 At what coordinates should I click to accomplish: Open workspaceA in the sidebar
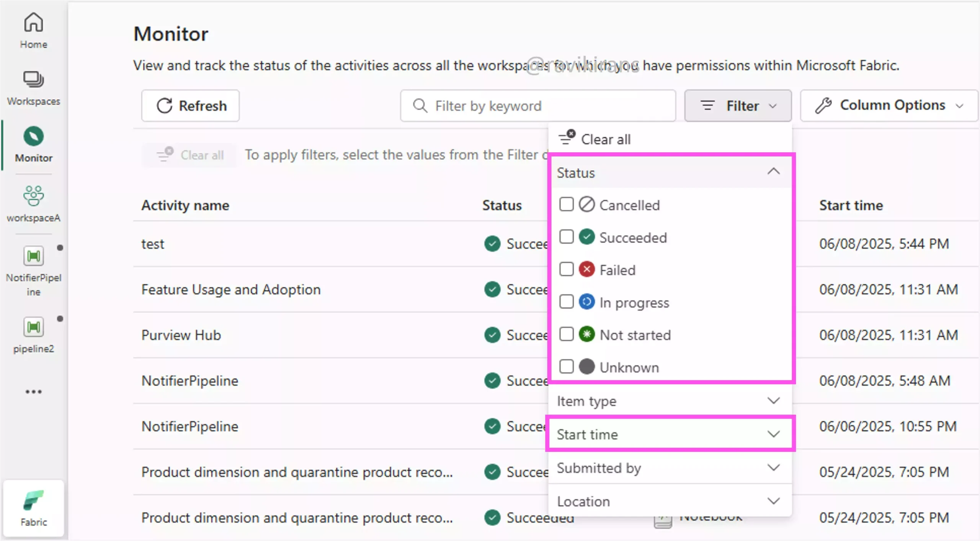pyautogui.click(x=34, y=204)
